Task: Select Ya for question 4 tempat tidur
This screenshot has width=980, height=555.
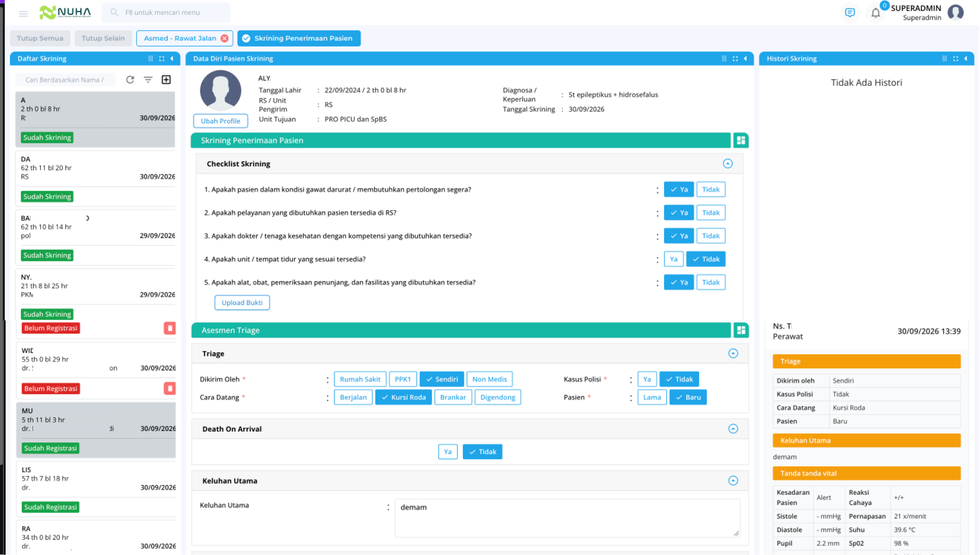Action: tap(673, 259)
